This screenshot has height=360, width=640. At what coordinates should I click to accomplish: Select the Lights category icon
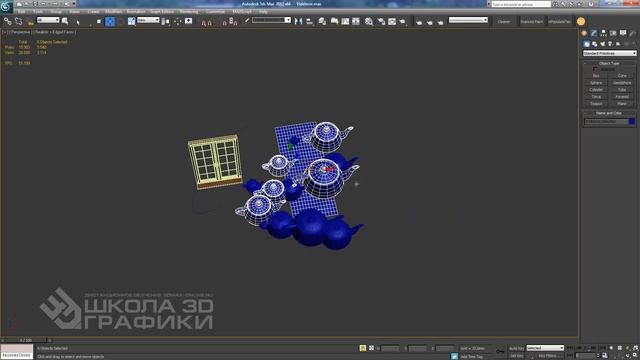pyautogui.click(x=602, y=44)
